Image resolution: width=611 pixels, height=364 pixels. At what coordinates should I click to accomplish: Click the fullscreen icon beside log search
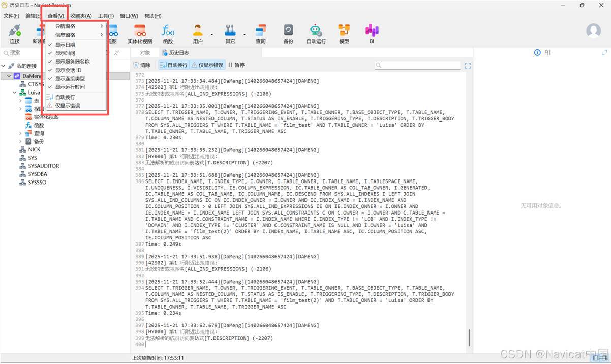(x=468, y=65)
